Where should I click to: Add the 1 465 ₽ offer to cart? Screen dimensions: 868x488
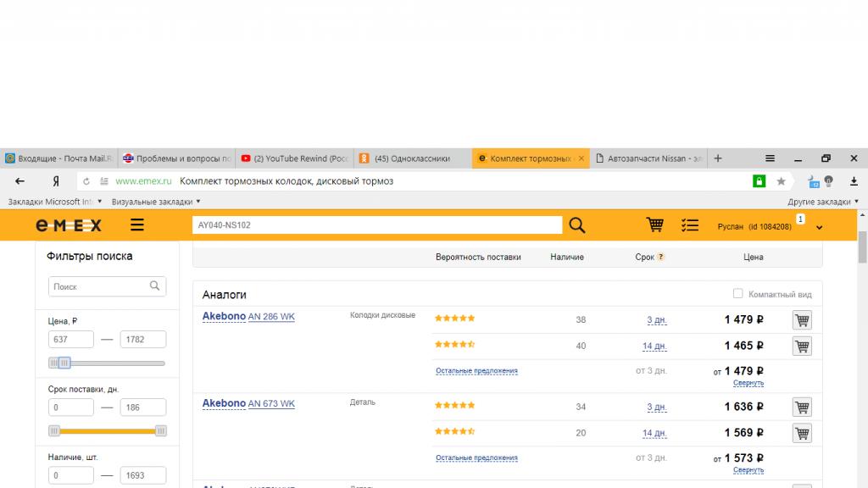coord(802,347)
